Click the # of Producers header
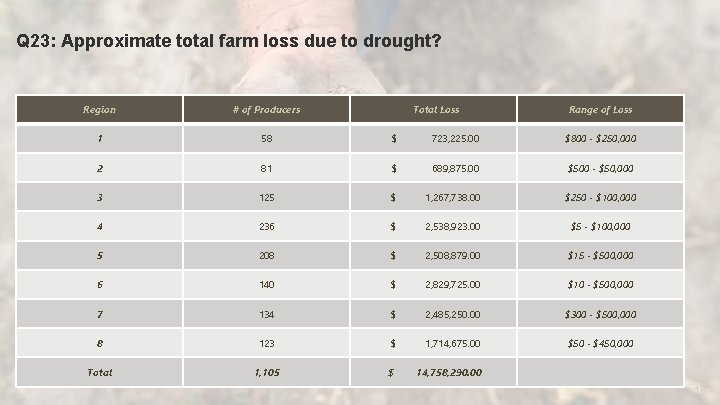This screenshot has height=405, width=720. tap(264, 109)
